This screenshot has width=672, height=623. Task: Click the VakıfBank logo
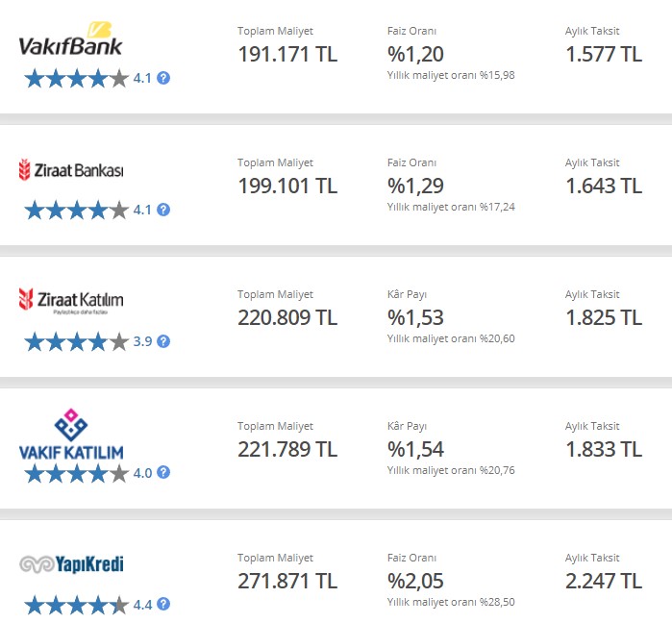pos(71,39)
